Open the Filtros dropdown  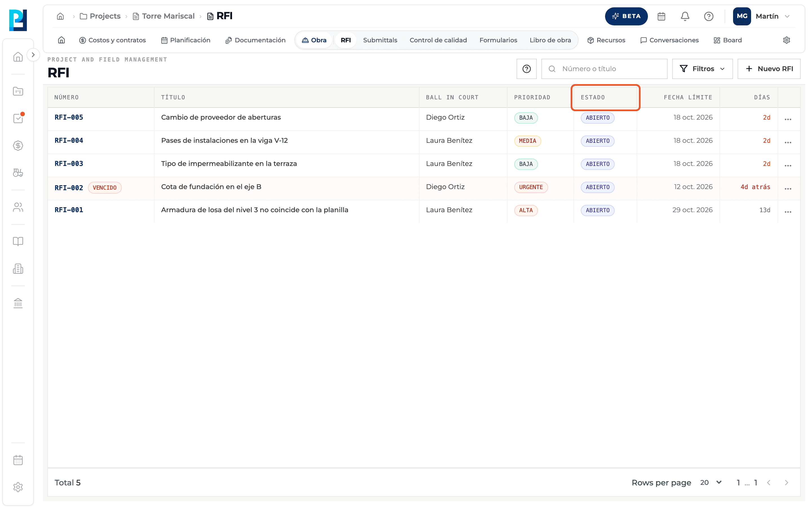[702, 69]
